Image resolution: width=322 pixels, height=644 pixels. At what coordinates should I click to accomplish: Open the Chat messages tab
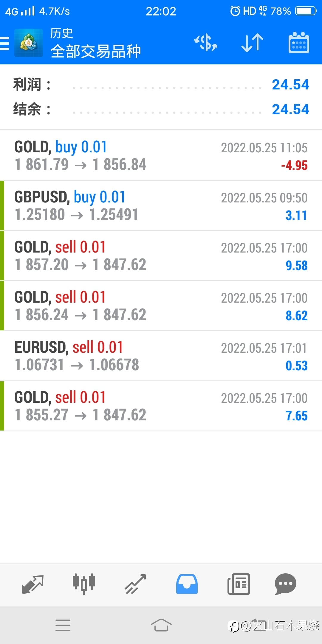pyautogui.click(x=285, y=584)
